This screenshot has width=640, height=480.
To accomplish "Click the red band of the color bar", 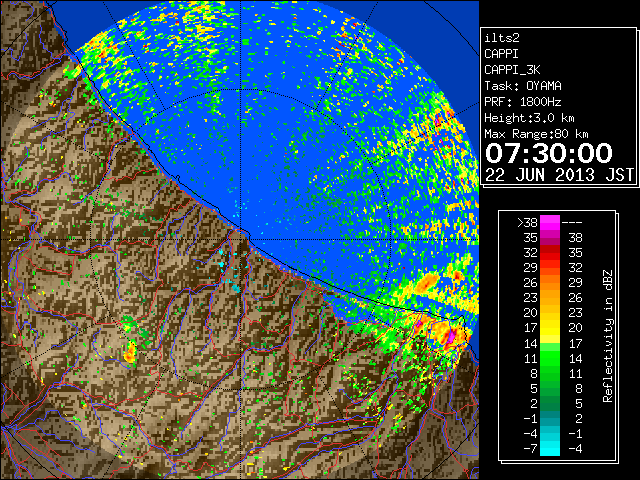I will 550,253.
